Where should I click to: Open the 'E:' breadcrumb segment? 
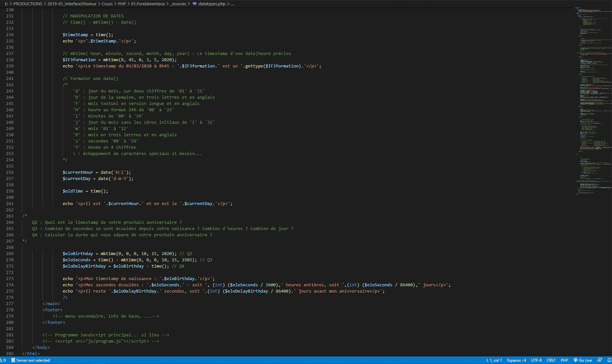point(6,4)
